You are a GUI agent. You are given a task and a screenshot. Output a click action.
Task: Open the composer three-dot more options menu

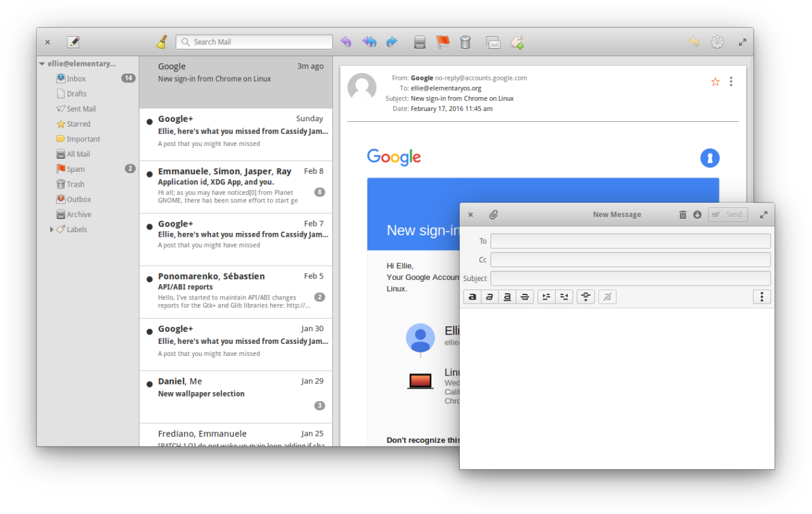[x=761, y=296]
